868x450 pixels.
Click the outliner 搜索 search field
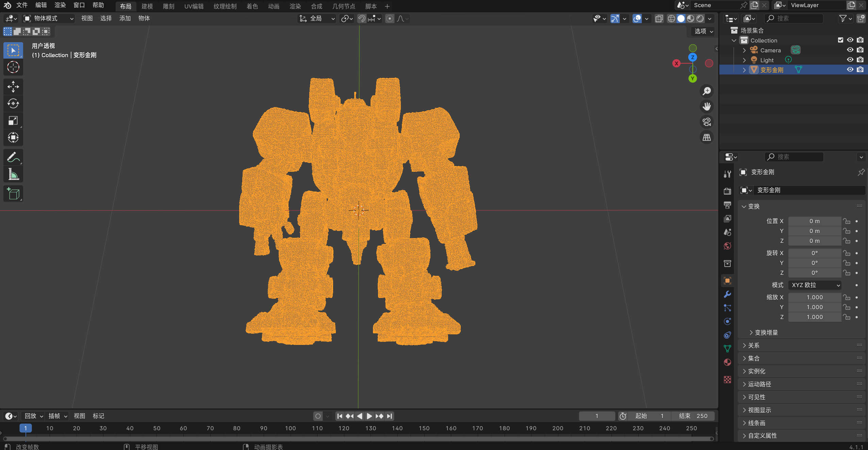coord(793,18)
